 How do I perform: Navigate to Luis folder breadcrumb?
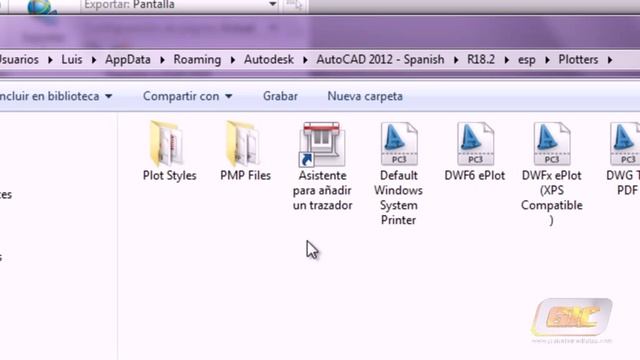[x=72, y=60]
